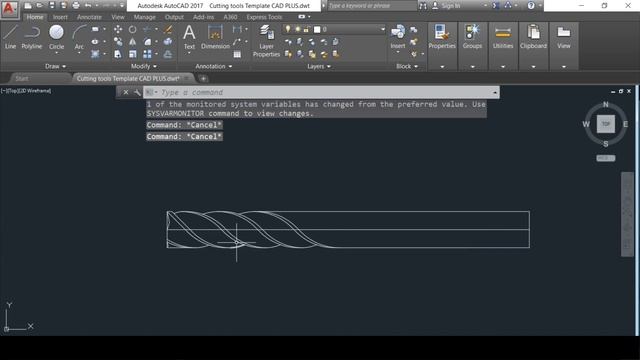The width and height of the screenshot is (640, 360).
Task: Switch to the Annotate ribbon tab
Action: pyautogui.click(x=89, y=17)
